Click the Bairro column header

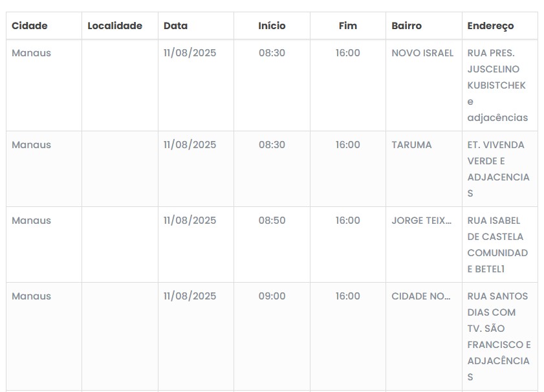click(x=406, y=26)
